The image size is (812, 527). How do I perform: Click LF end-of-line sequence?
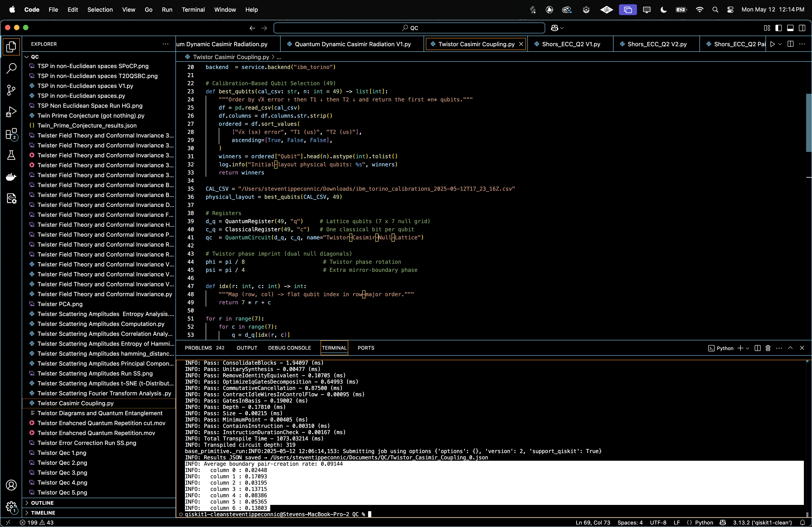676,522
